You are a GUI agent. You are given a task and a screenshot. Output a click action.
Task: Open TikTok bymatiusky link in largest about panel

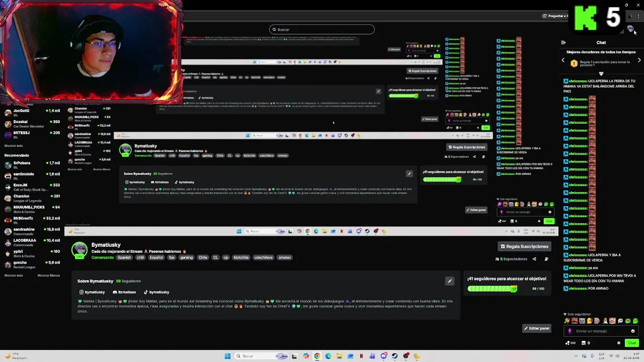(156, 292)
